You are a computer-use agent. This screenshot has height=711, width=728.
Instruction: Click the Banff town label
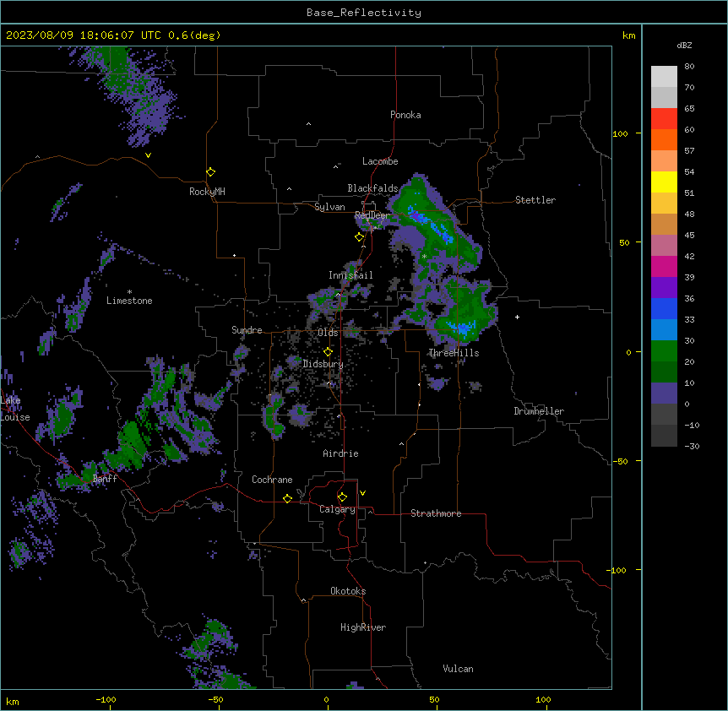pyautogui.click(x=105, y=479)
